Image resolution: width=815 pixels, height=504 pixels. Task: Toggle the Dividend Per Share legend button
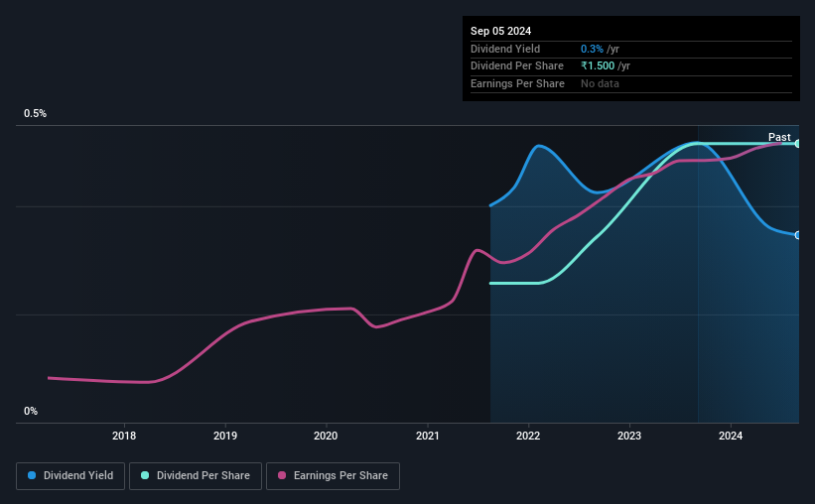pyautogui.click(x=196, y=476)
